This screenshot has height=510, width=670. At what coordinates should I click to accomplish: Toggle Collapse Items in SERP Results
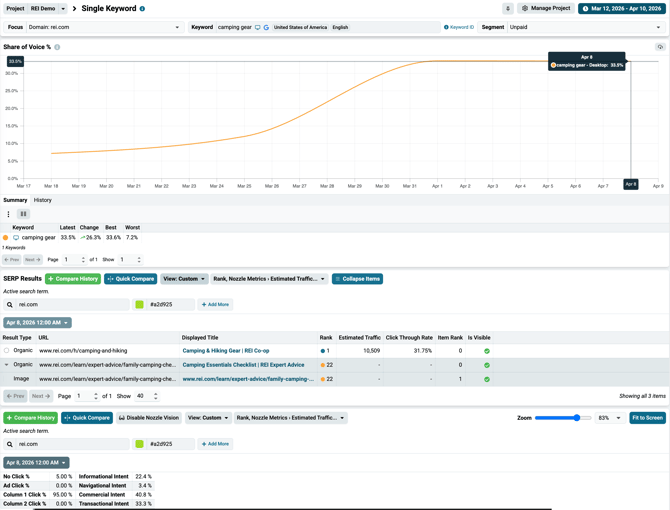[357, 279]
